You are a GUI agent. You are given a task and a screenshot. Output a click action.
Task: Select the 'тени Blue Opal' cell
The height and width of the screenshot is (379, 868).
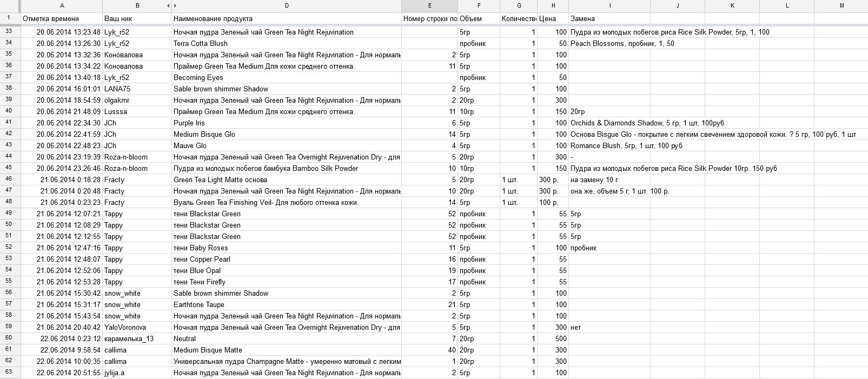click(287, 270)
